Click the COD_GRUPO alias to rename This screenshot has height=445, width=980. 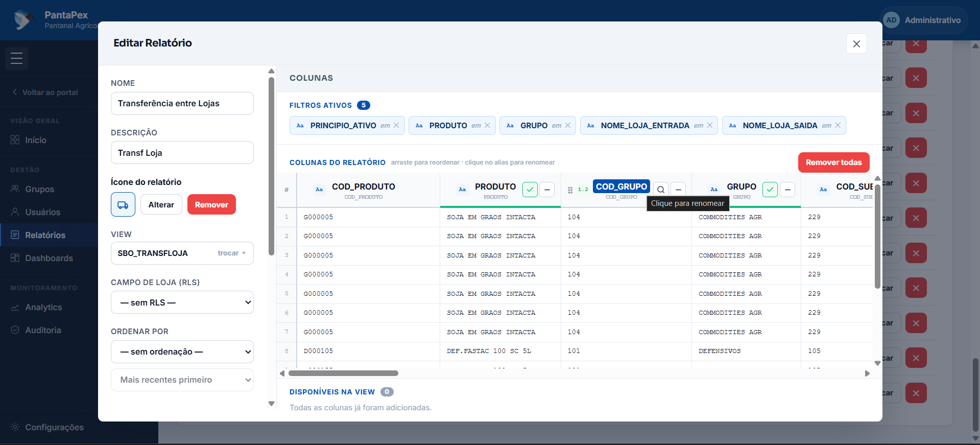622,186
